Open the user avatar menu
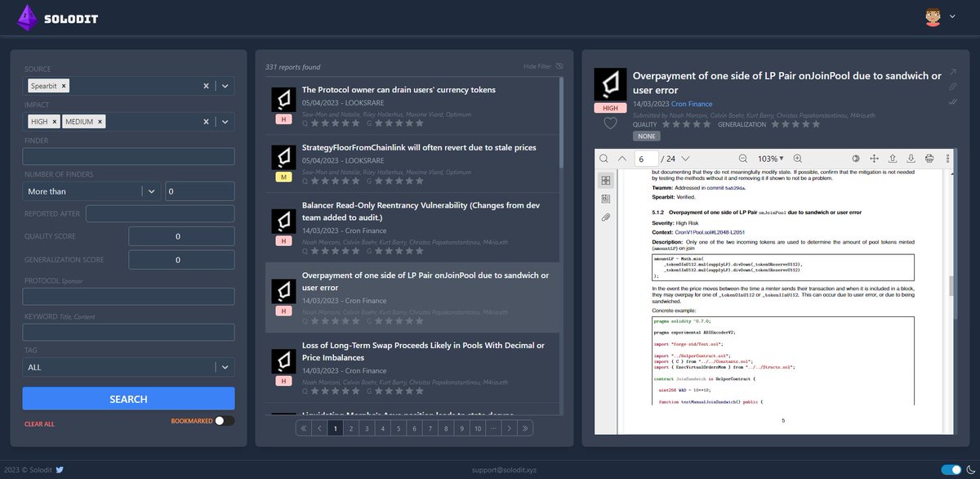 (x=932, y=16)
